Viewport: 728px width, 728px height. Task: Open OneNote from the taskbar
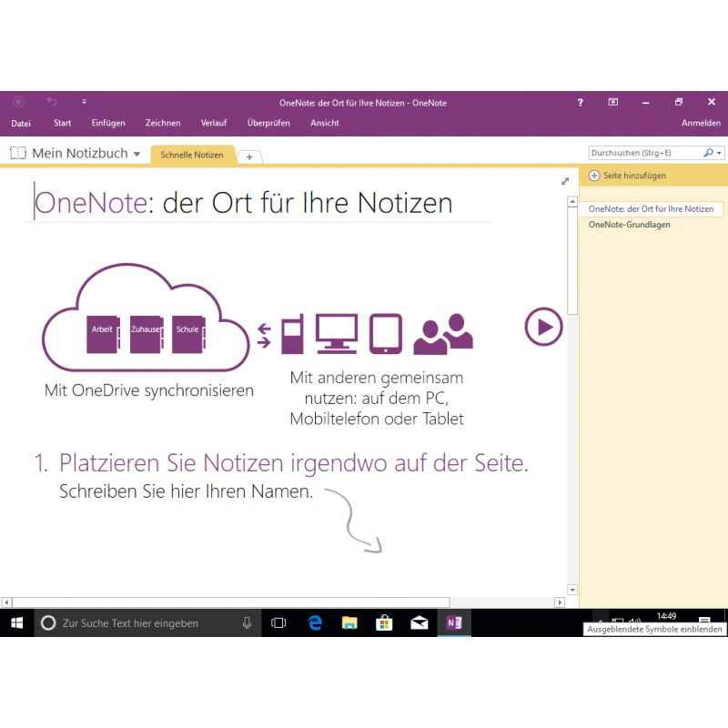tap(452, 622)
